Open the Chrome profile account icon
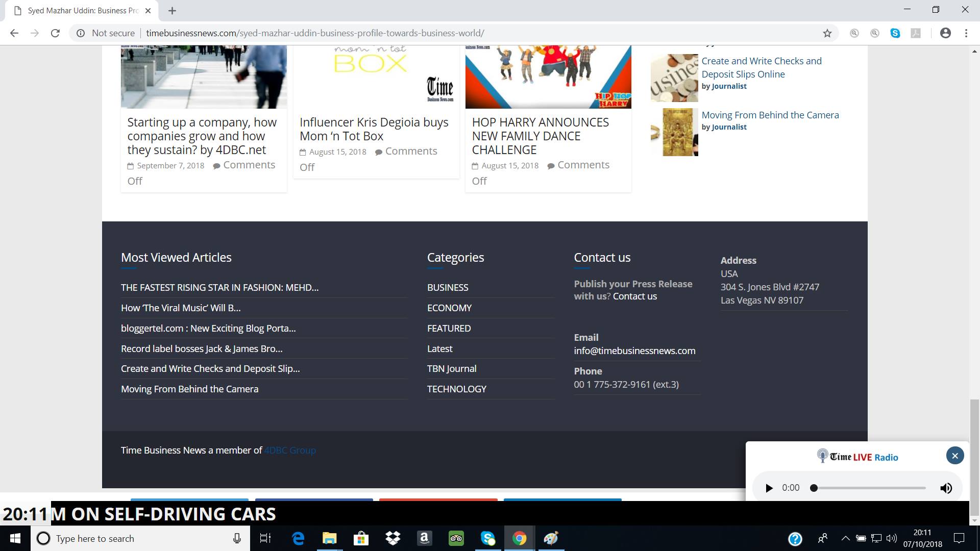This screenshot has height=551, width=980. (x=945, y=33)
